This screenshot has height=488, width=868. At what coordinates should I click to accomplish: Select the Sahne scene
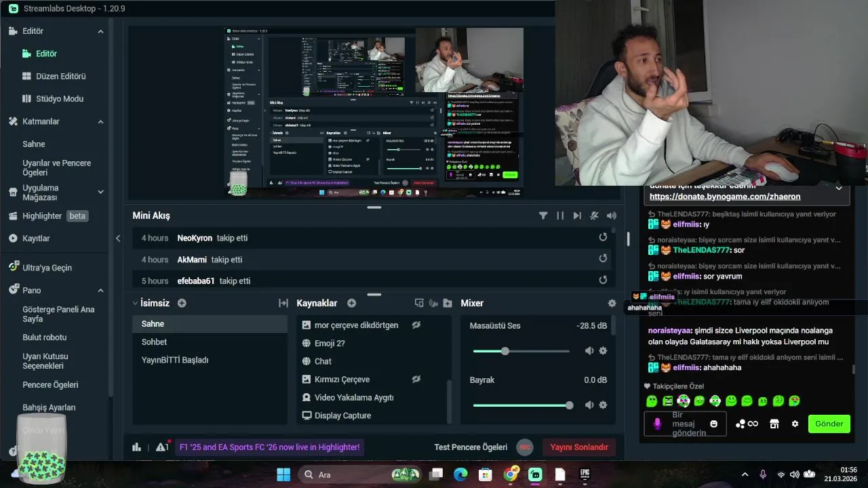210,323
